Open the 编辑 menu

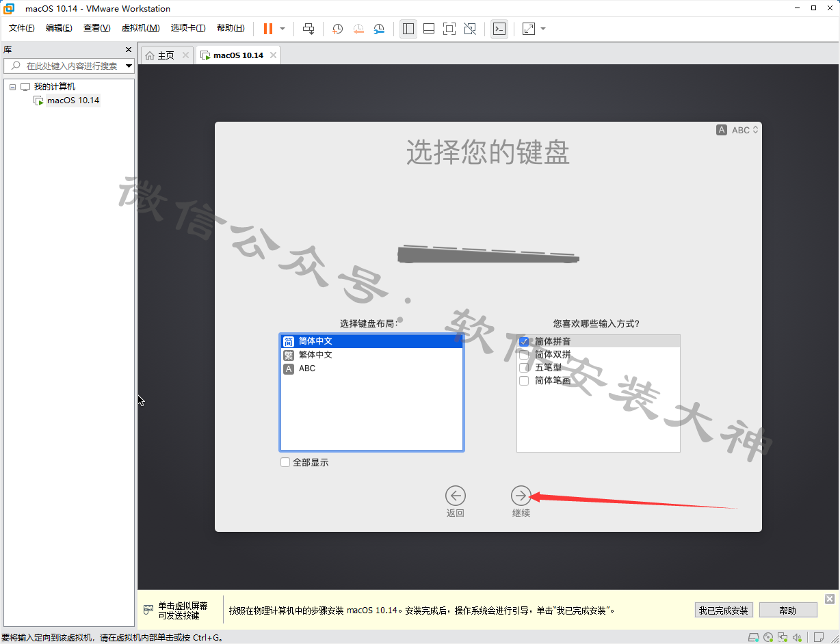59,28
